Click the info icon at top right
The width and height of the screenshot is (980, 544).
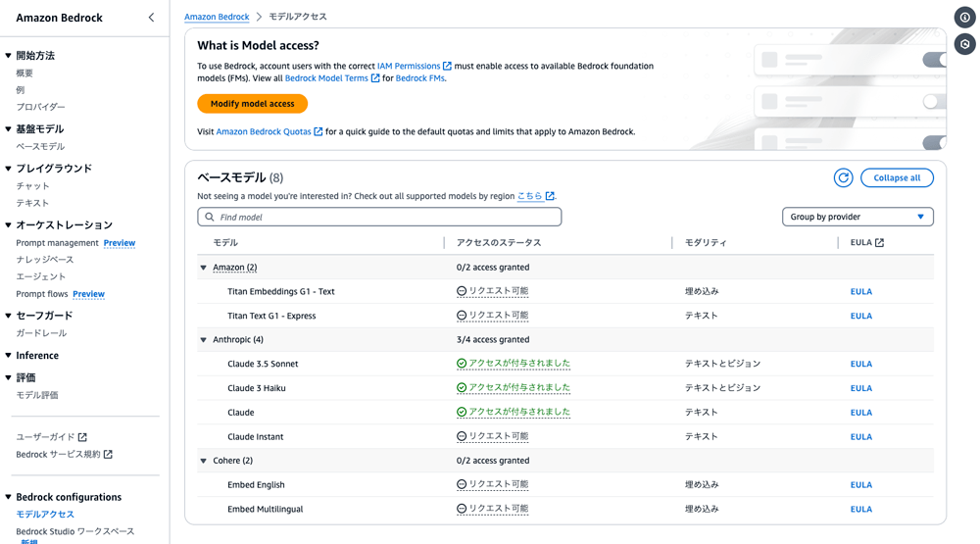click(965, 18)
